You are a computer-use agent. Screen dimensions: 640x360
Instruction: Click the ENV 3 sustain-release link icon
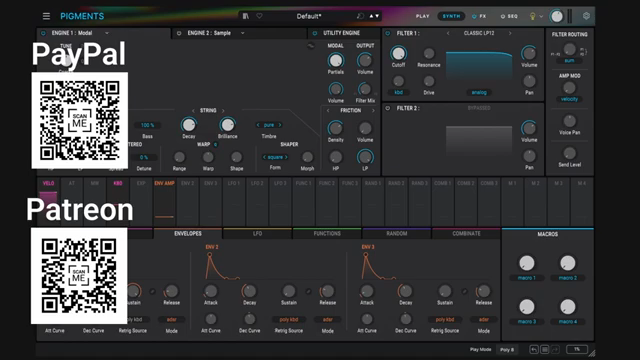click(464, 291)
